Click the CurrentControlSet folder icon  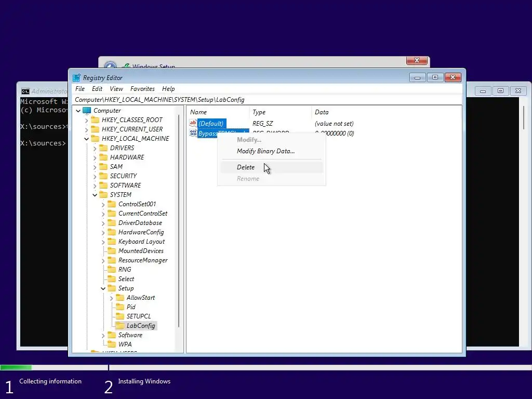112,214
